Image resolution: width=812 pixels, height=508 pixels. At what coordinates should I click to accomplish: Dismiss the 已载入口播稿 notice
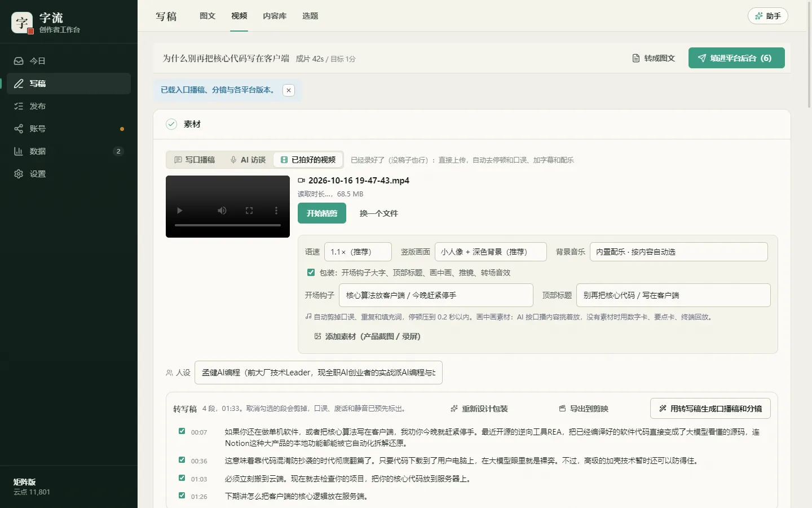289,90
